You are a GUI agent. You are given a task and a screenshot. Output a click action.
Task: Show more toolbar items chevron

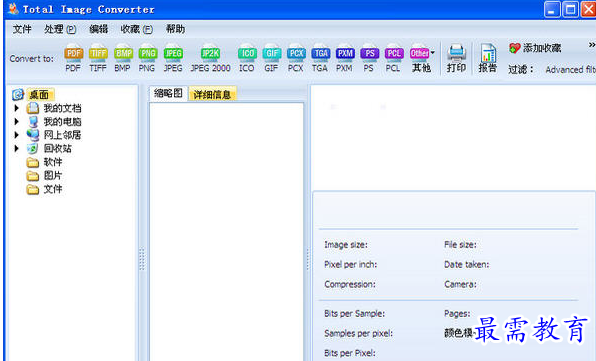(x=591, y=45)
